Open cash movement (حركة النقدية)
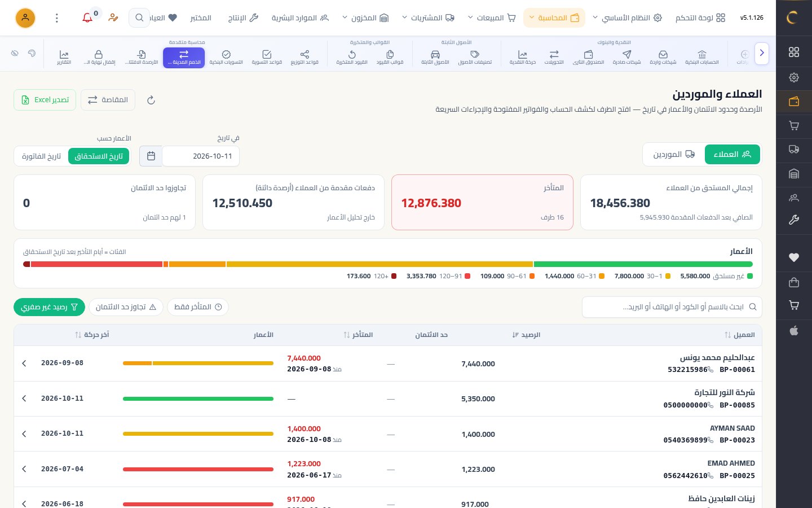 (x=523, y=58)
